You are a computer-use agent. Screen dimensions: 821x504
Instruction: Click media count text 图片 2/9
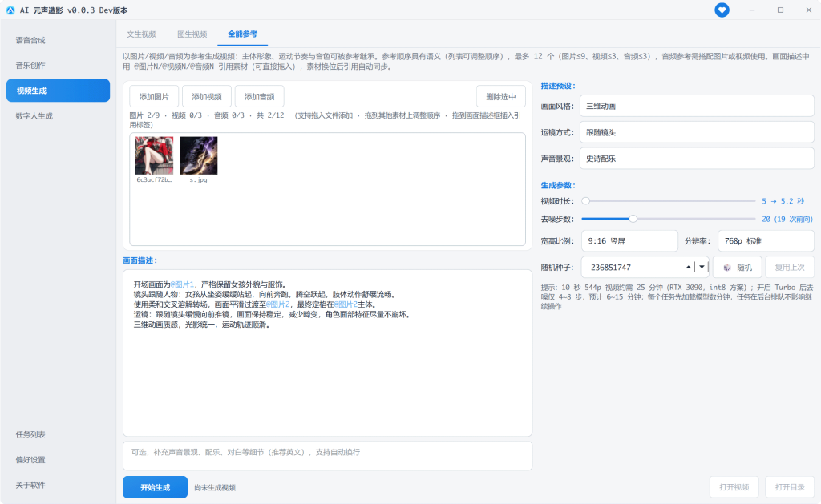point(144,115)
